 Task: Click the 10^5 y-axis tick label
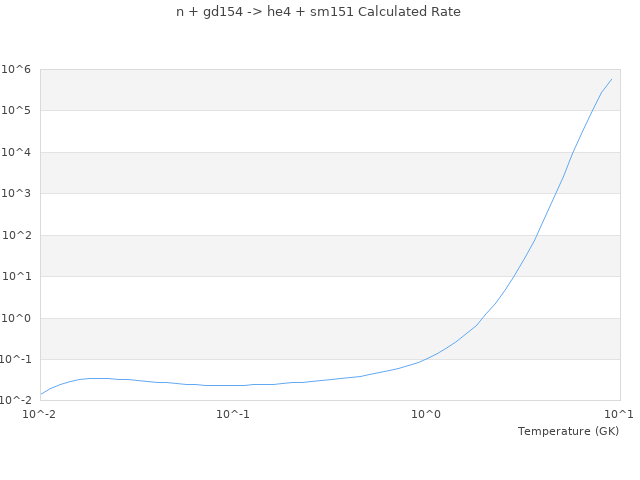(x=16, y=110)
